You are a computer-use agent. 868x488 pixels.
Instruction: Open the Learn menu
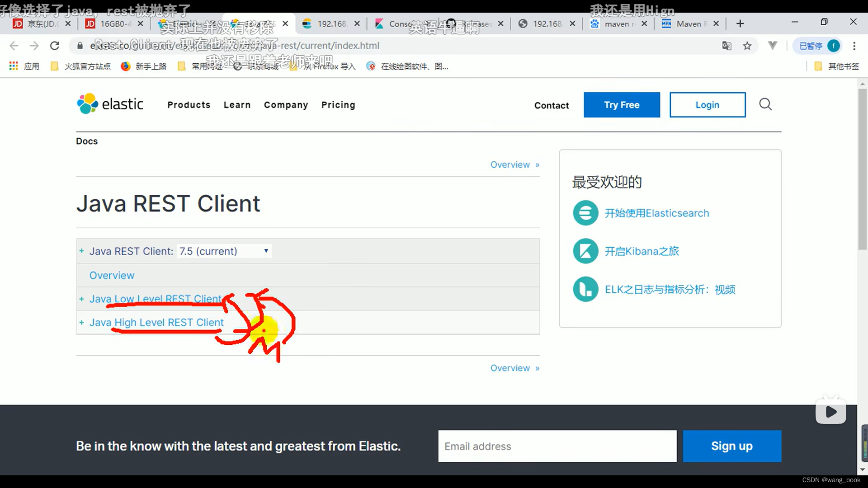click(237, 105)
